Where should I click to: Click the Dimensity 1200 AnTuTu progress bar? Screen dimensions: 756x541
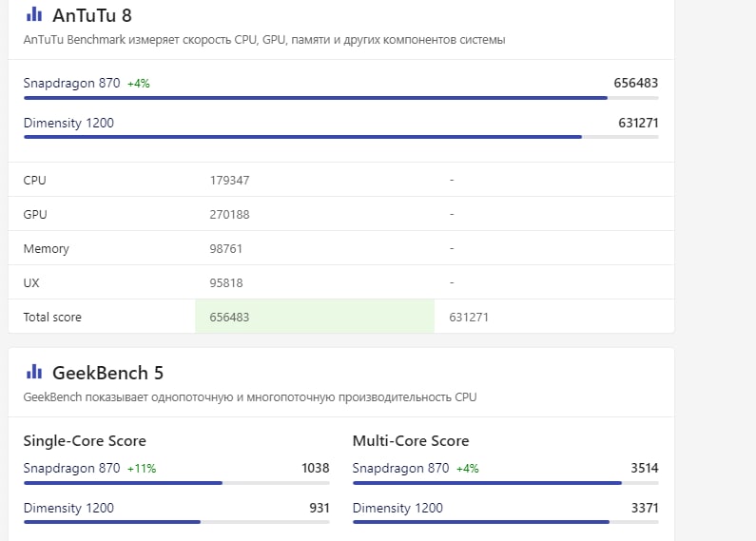point(340,137)
